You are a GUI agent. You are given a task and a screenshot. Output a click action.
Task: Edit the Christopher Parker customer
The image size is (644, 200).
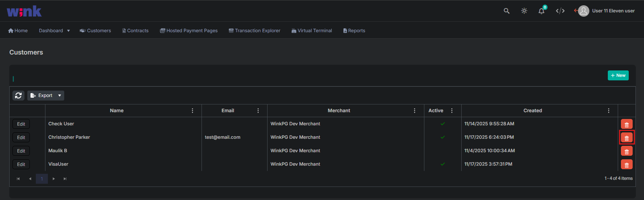pyautogui.click(x=21, y=138)
